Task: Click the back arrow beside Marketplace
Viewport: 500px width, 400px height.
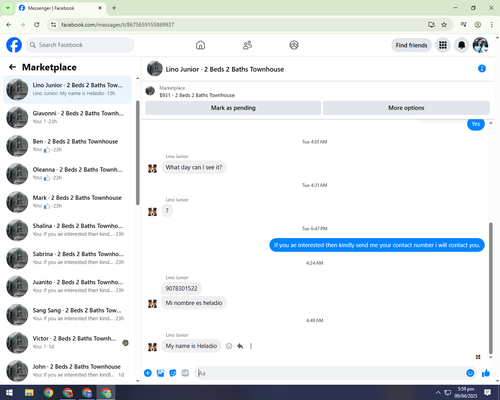Action: pos(12,67)
